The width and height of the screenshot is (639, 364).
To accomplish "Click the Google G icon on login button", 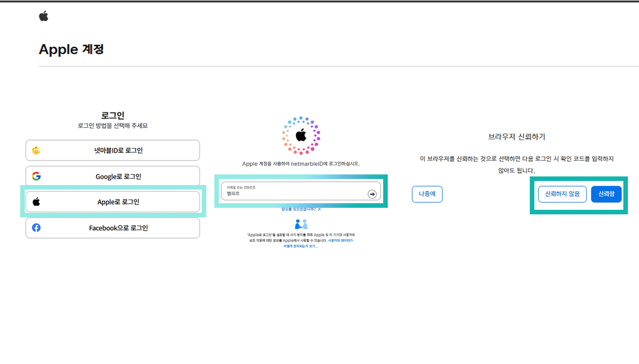I will (36, 176).
